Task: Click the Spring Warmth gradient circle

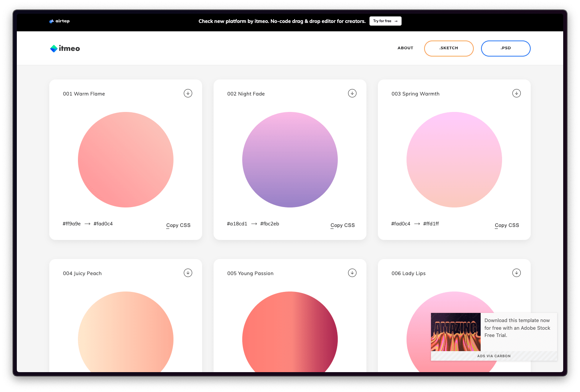Action: click(454, 160)
